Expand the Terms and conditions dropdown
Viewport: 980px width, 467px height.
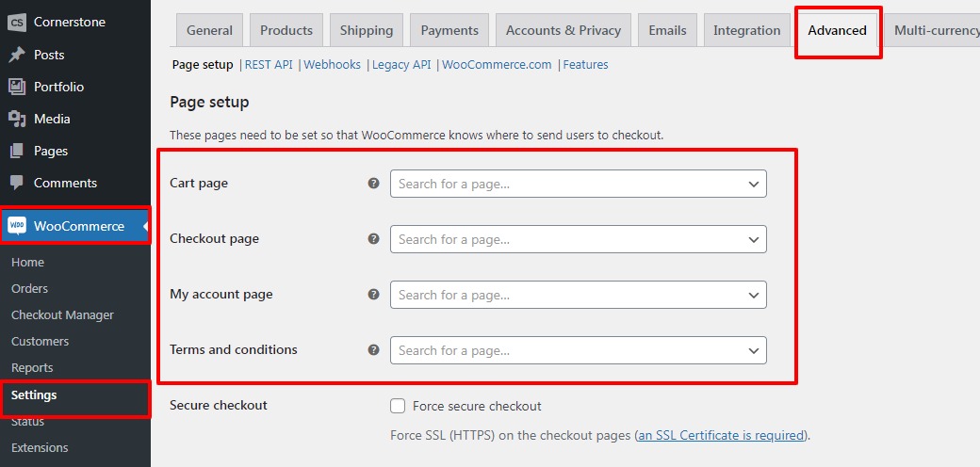tap(578, 350)
